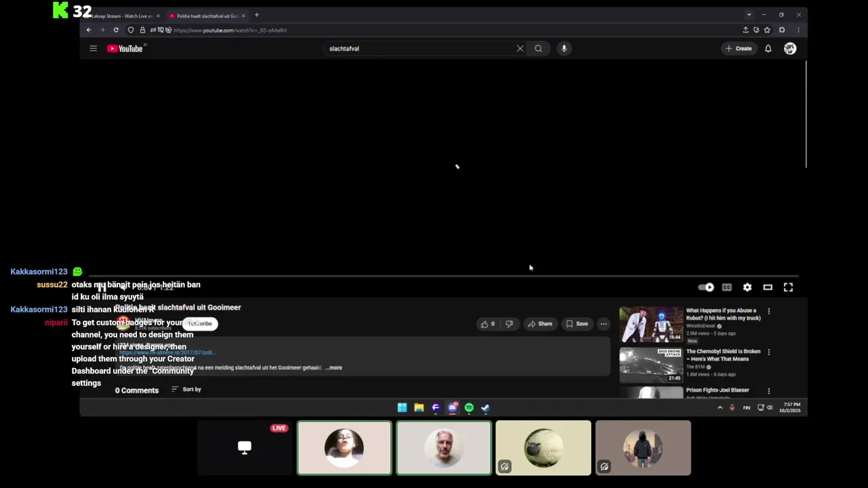Screen dimensions: 868x488
Task: Start voice search with microphone icon
Action: [x=564, y=48]
